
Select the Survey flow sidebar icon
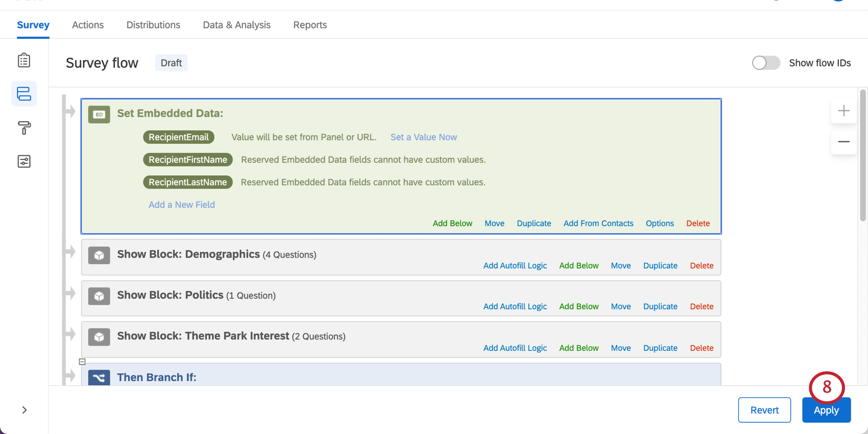[24, 94]
